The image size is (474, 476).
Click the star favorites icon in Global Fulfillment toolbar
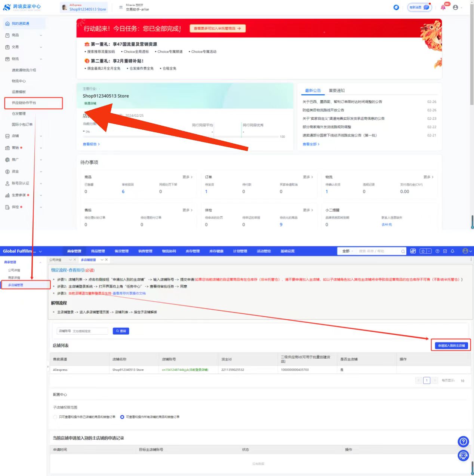tap(423, 251)
